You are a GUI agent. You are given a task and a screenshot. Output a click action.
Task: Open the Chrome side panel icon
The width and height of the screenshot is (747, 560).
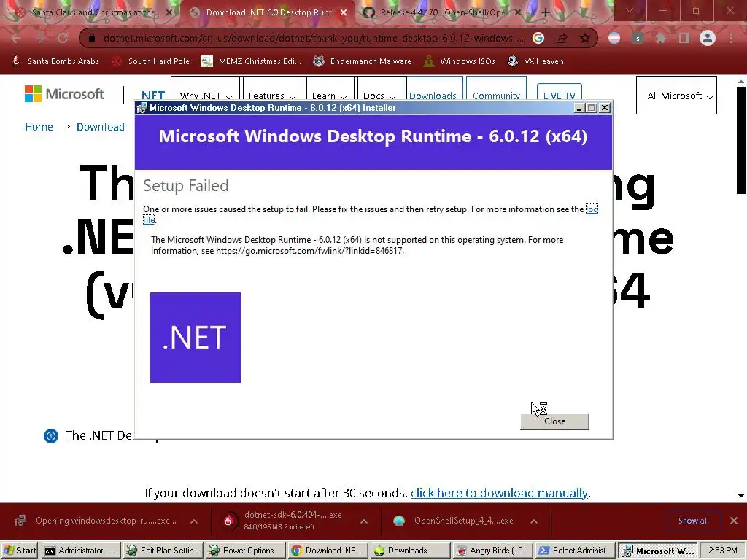(x=684, y=38)
